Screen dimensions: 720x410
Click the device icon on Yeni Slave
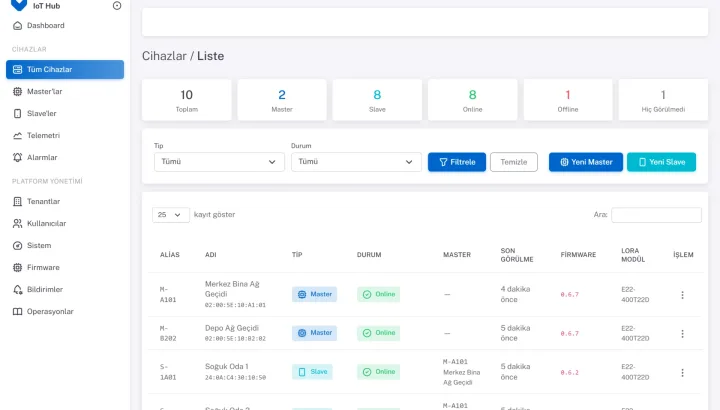(x=642, y=162)
